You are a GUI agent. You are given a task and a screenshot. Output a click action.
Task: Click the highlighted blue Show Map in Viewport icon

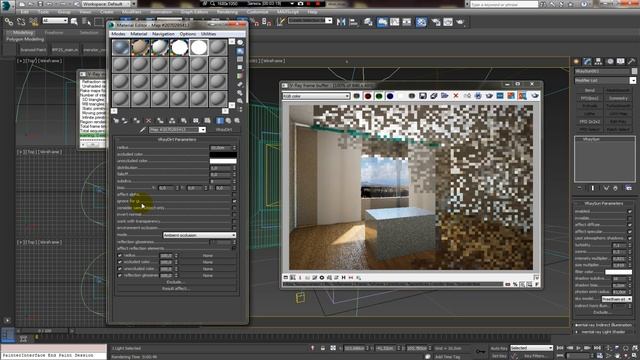click(x=220, y=121)
